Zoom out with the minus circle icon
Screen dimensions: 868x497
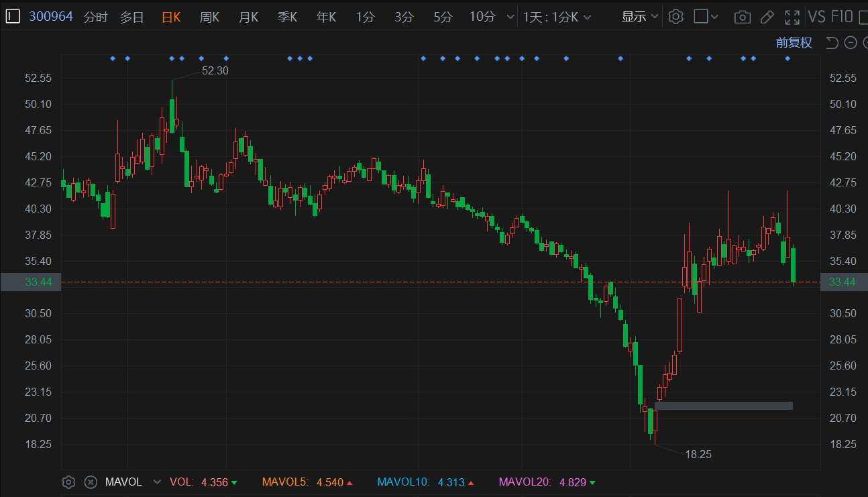(x=851, y=43)
